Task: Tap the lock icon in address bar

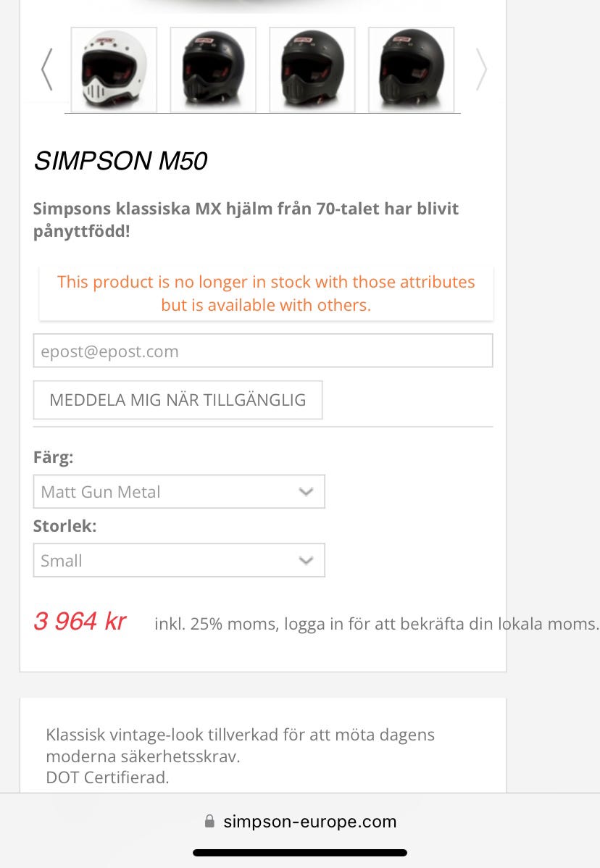Action: [x=210, y=822]
